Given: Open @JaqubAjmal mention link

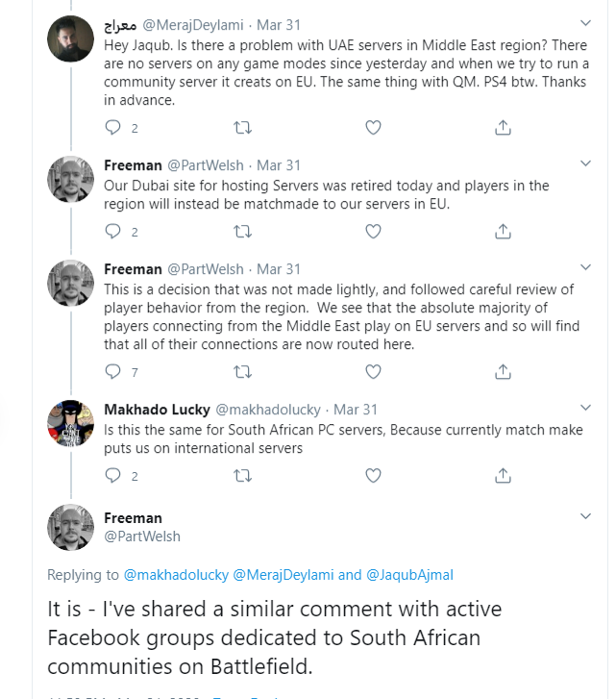Looking at the screenshot, I should point(408,575).
